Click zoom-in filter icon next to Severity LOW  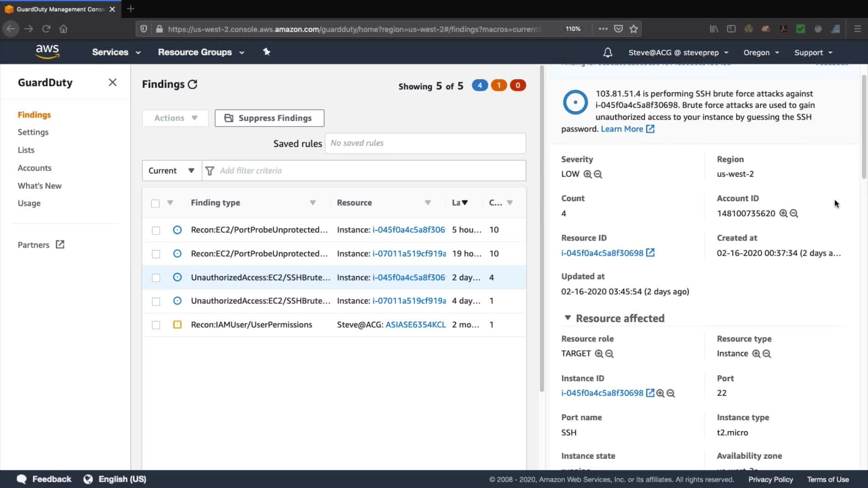(x=587, y=174)
